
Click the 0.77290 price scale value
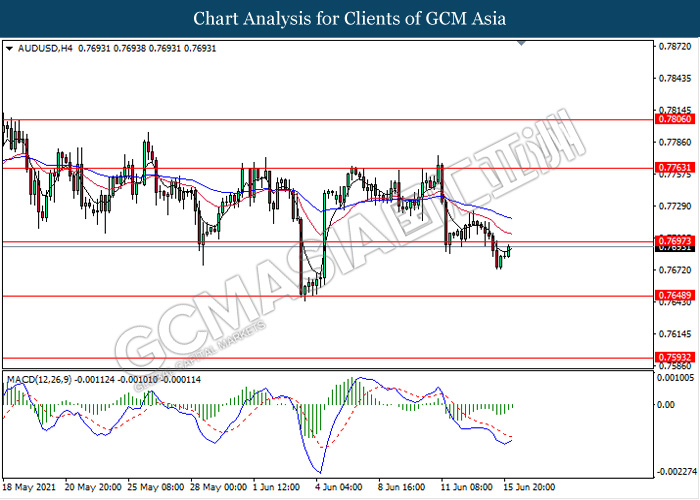pos(675,206)
